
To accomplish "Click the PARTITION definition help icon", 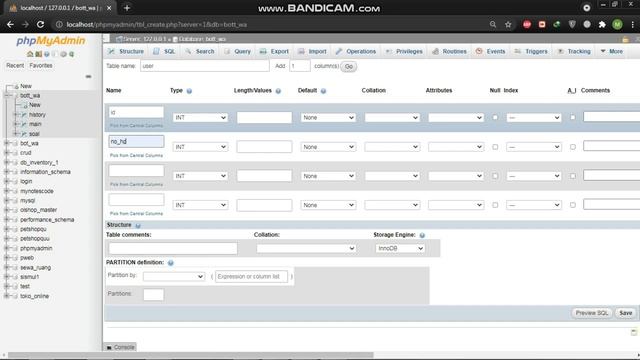I will (171, 263).
